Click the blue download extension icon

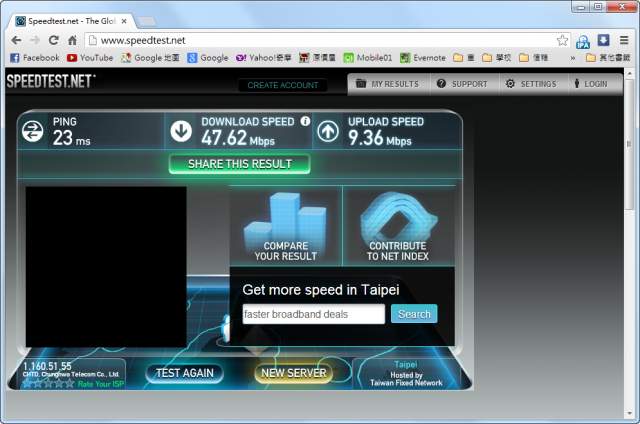(603, 40)
